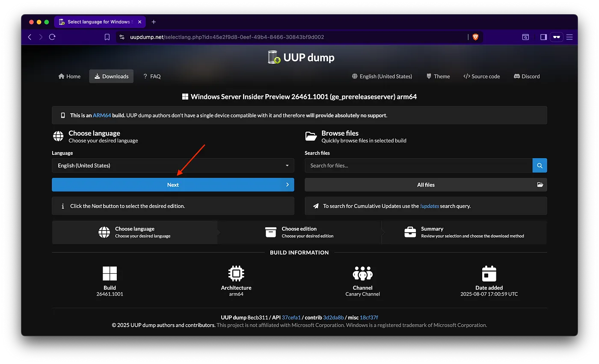Follow the ARM64 link in warning
Image resolution: width=599 pixels, height=364 pixels.
tap(102, 115)
